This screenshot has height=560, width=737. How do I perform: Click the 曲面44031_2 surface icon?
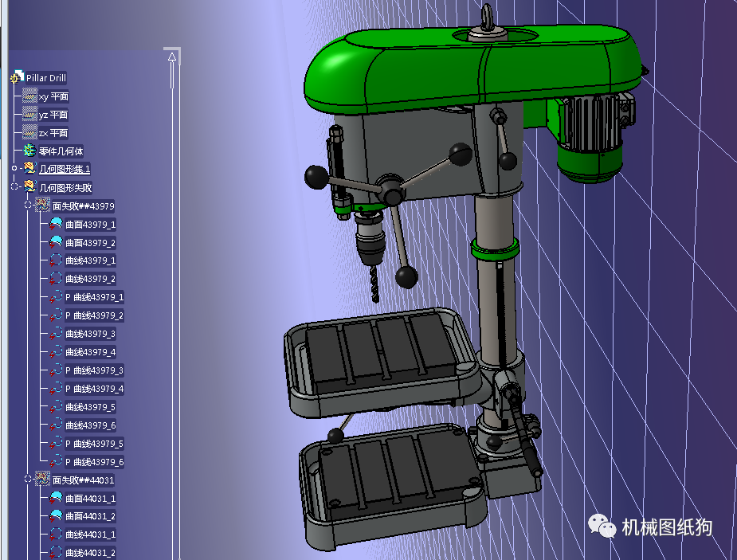tap(56, 516)
